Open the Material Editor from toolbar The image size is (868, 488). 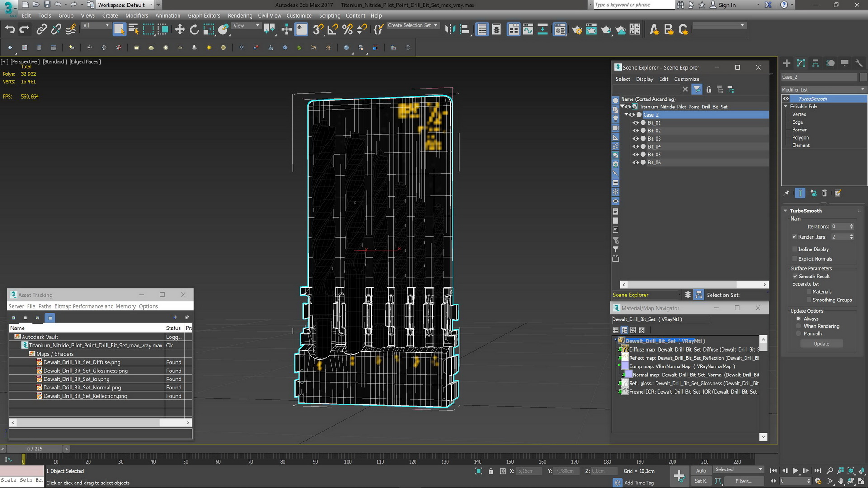point(560,30)
